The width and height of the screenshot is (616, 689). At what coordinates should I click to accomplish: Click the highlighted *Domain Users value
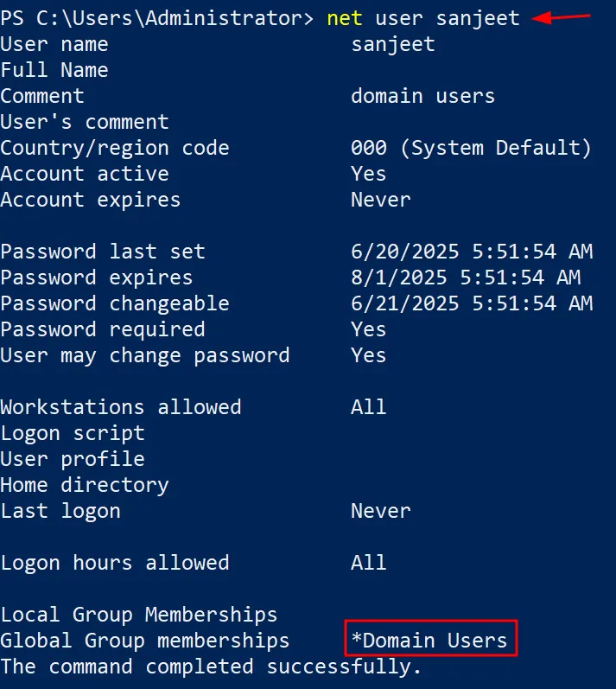[x=430, y=641]
